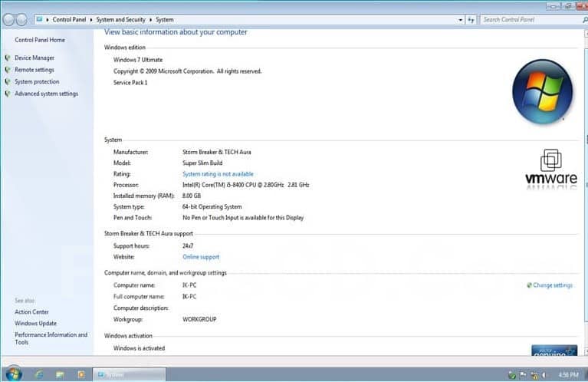588x382 pixels.
Task: Click View basic information about your computer heading
Action: (176, 32)
